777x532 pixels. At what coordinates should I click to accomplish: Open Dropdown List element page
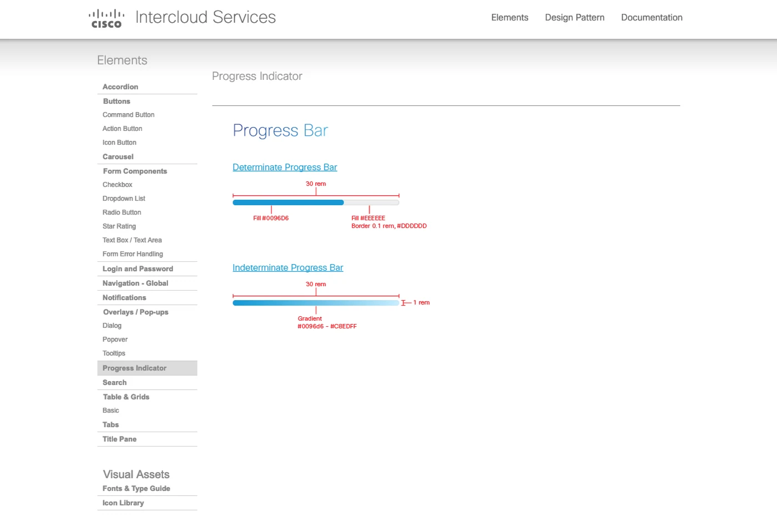click(x=124, y=199)
